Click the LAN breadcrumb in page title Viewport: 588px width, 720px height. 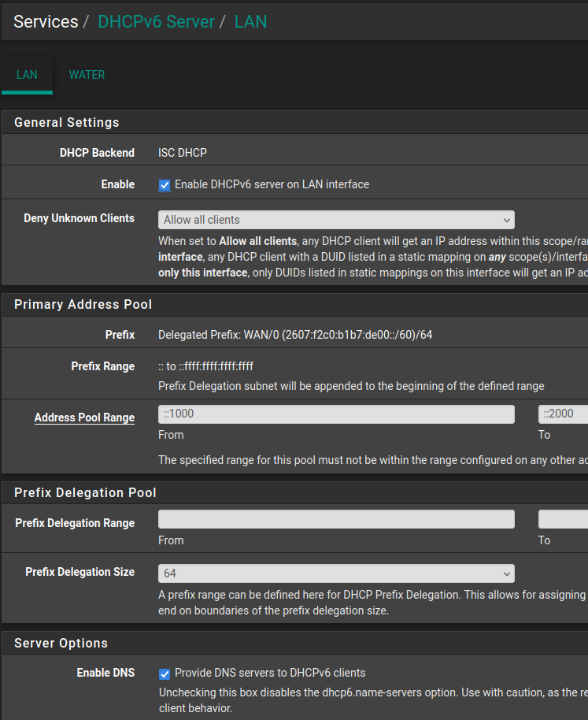pyautogui.click(x=250, y=21)
